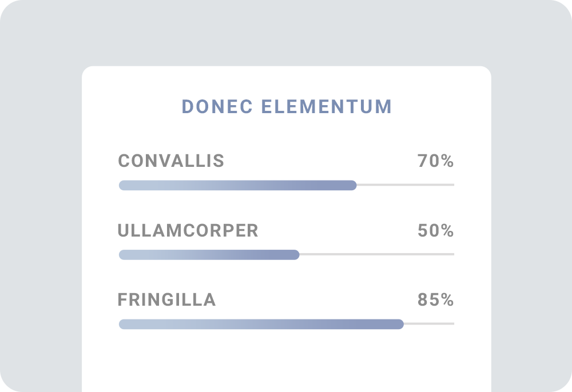
Task: Click the filled portion of the Fringilla bar
Action: [261, 325]
